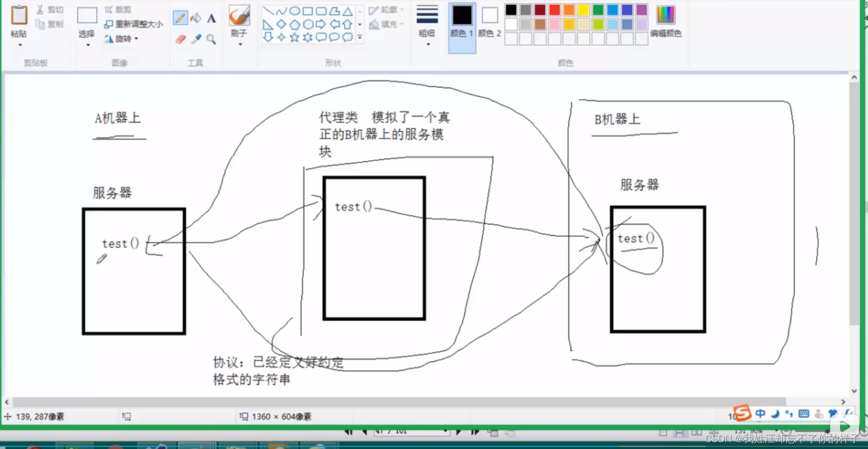Choose the Line shape
The height and width of the screenshot is (449, 868).
pyautogui.click(x=268, y=11)
